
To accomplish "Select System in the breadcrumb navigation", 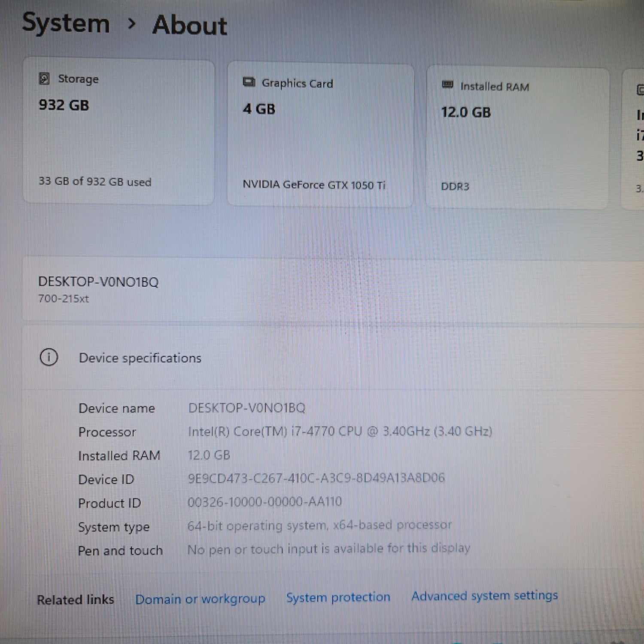I will (65, 24).
